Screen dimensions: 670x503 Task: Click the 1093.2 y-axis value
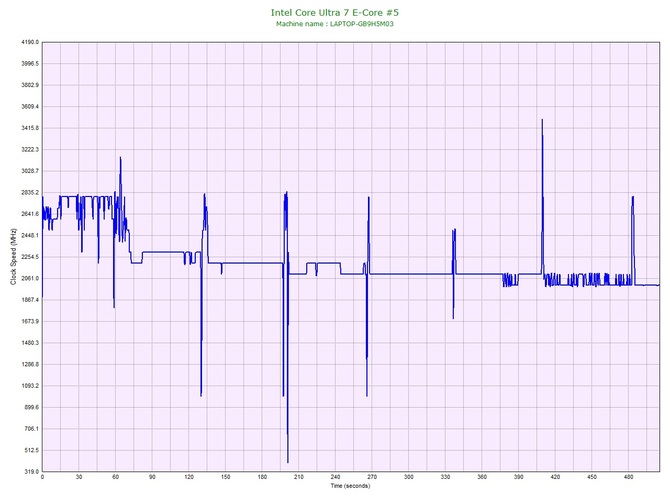pyautogui.click(x=30, y=386)
